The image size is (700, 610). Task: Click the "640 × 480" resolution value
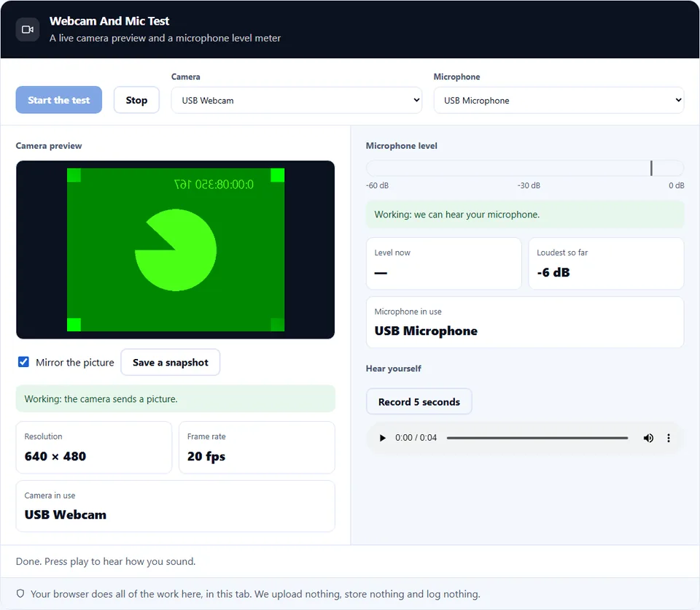[x=55, y=456]
